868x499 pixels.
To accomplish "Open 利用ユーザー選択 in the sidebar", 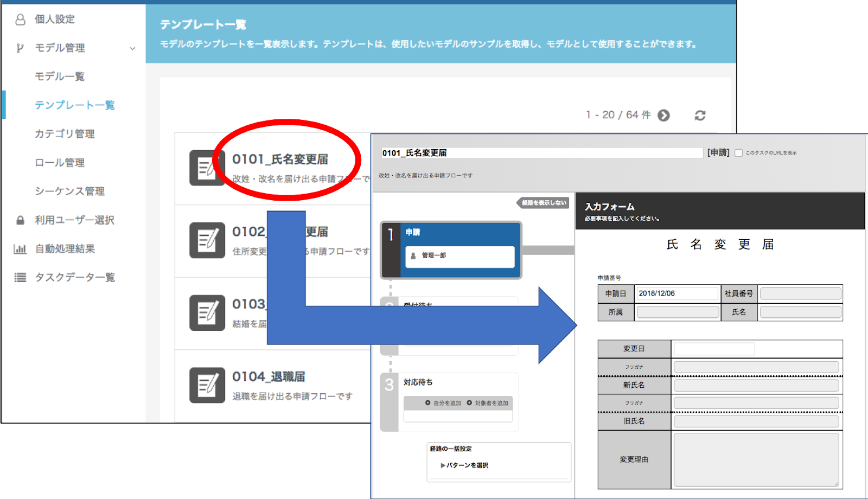I will click(75, 220).
